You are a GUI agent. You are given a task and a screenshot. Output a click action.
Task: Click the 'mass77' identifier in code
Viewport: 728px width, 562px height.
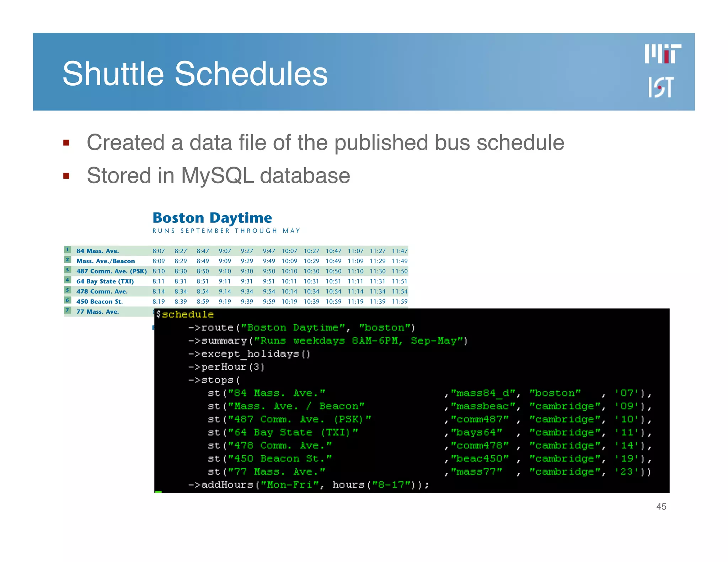476,472
